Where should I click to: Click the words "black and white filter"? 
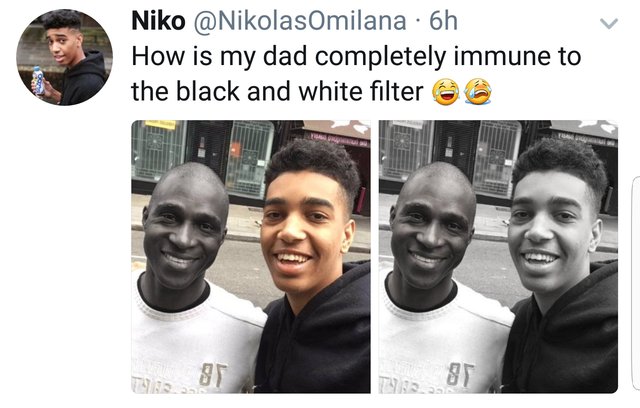300,91
